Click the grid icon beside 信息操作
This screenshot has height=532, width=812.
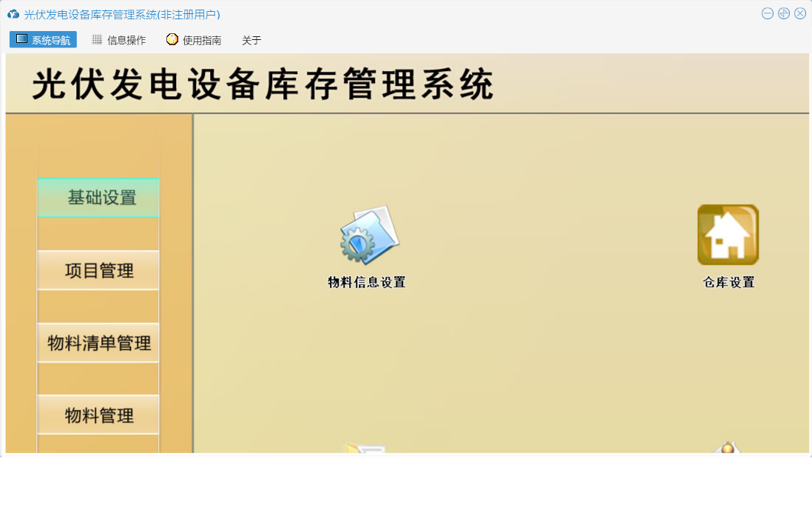pos(97,40)
